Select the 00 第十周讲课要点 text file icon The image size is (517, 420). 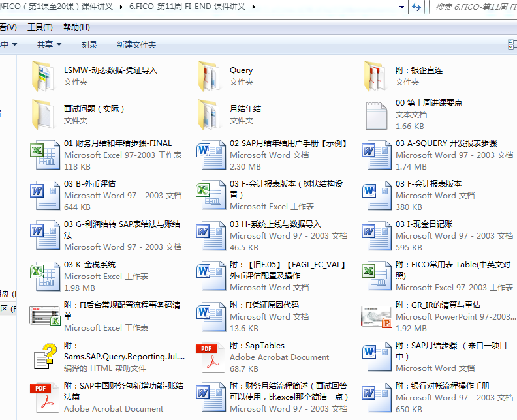tap(377, 116)
